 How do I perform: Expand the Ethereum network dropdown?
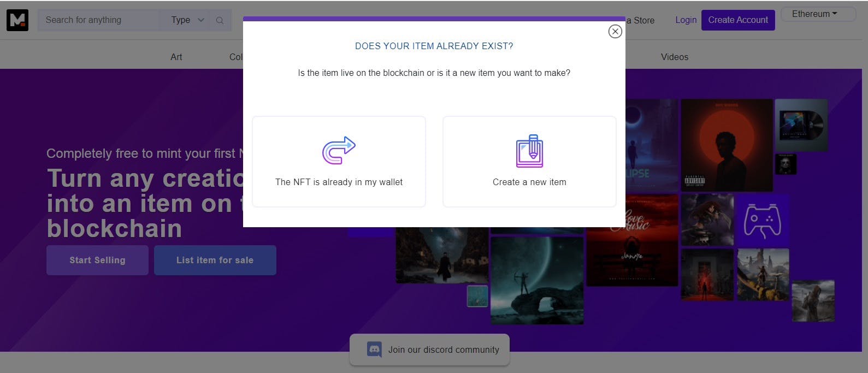818,14
